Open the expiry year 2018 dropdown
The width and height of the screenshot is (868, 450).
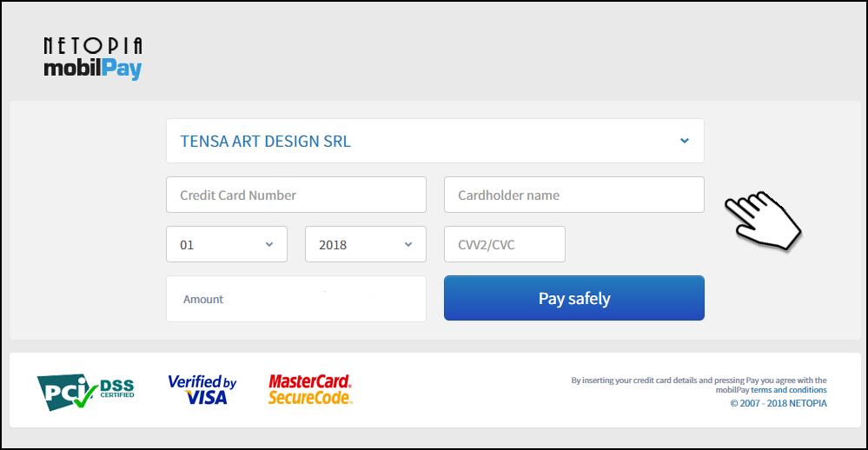point(365,244)
